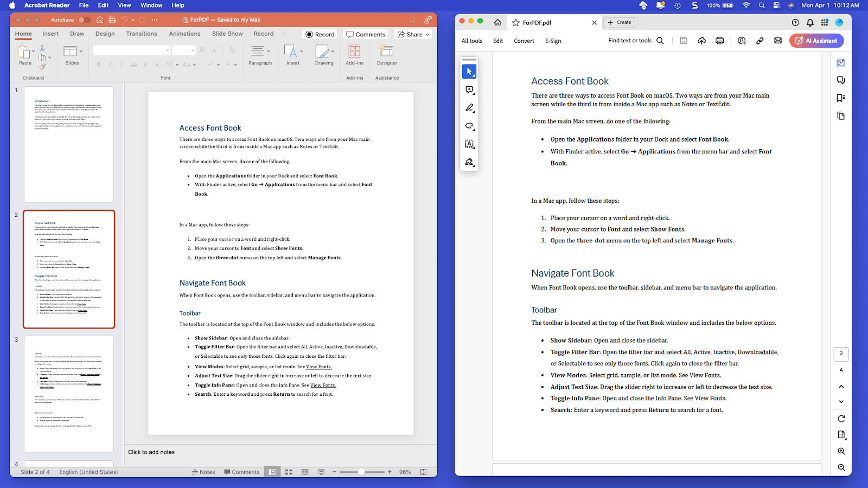This screenshot has width=868, height=488.
Task: Open Acrobat notifications bell
Action: point(810,22)
